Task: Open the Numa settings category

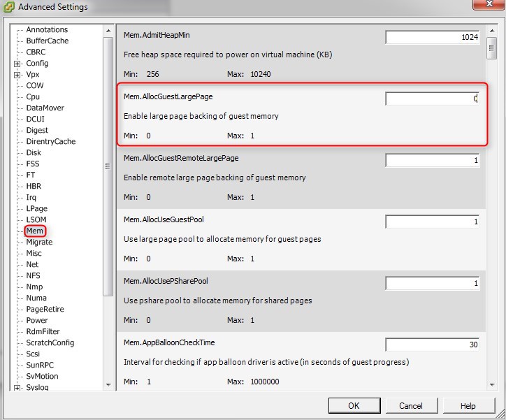Action: pos(36,298)
